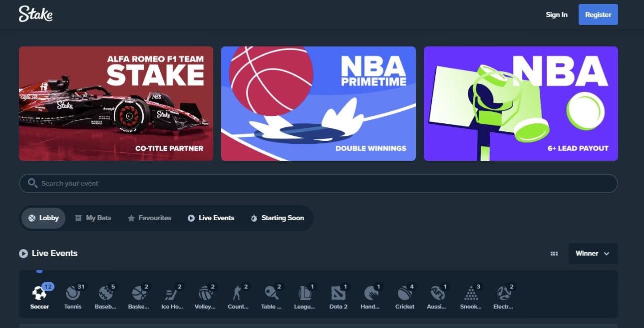
Task: Click the Stake logo
Action: [x=35, y=14]
